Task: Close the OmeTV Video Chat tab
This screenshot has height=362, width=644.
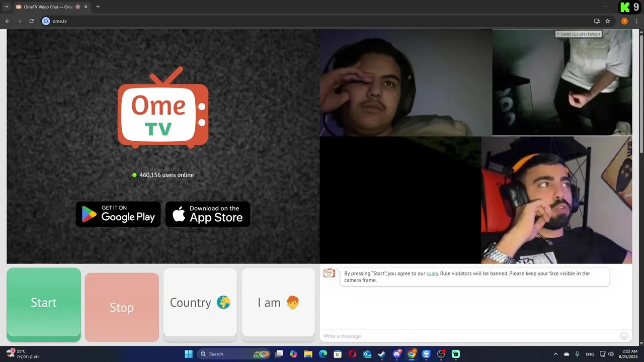Action: tap(85, 7)
